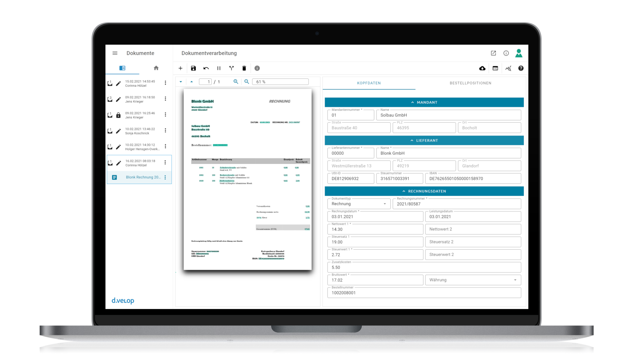Viewport: 633px width, 364px height.
Task: Open the hamburger menu beside Dokumente
Action: pos(115,53)
